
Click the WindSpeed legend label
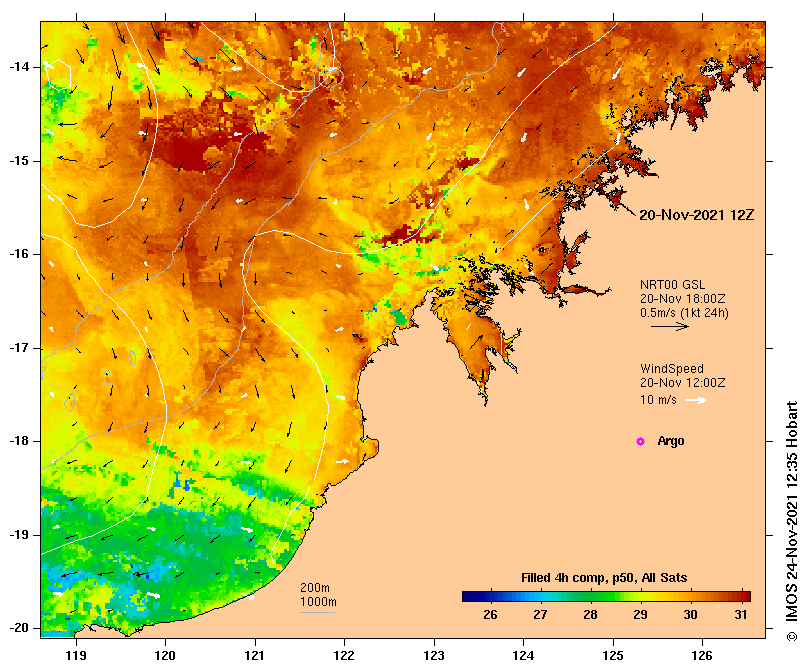pyautogui.click(x=672, y=369)
